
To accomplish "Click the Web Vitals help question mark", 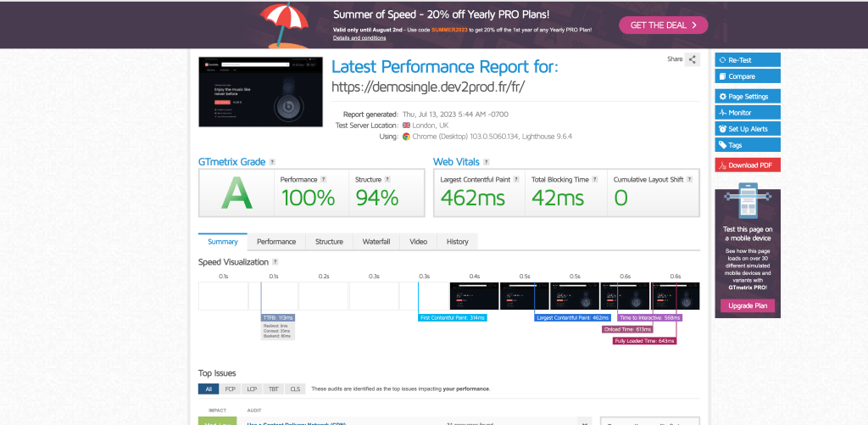I will pyautogui.click(x=486, y=162).
